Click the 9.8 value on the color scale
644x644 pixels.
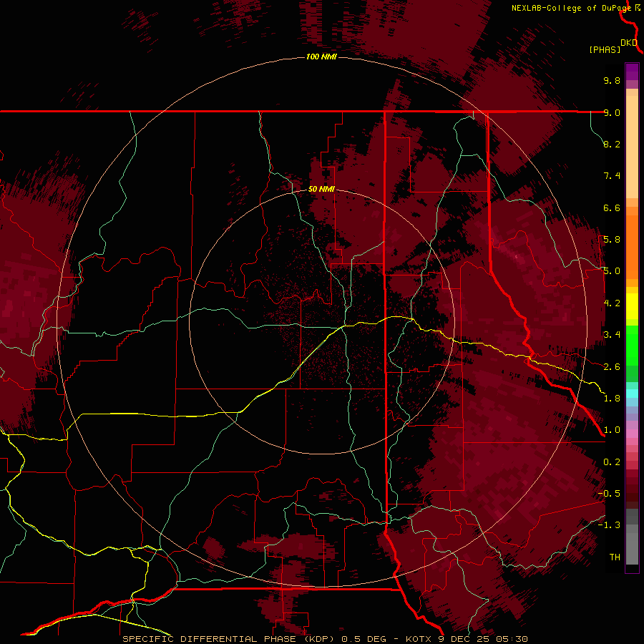point(612,80)
